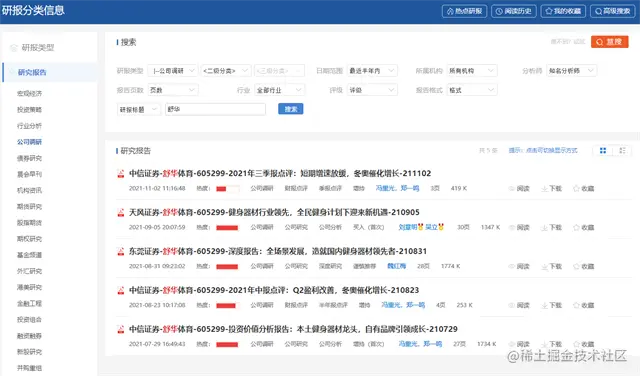
Task: Switch results to grid view
Action: tap(603, 151)
